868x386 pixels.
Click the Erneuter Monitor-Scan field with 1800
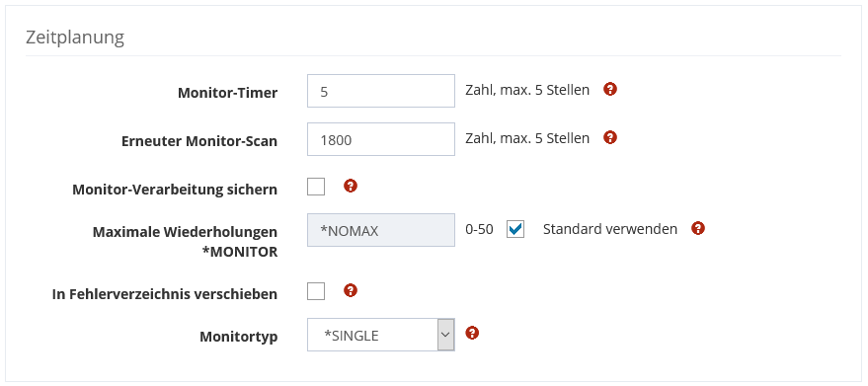click(381, 139)
